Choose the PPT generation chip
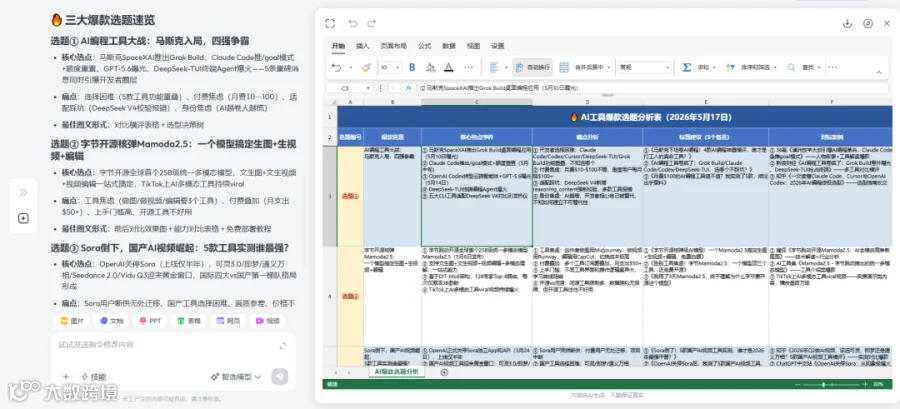This screenshot has width=900, height=409. pos(150,321)
